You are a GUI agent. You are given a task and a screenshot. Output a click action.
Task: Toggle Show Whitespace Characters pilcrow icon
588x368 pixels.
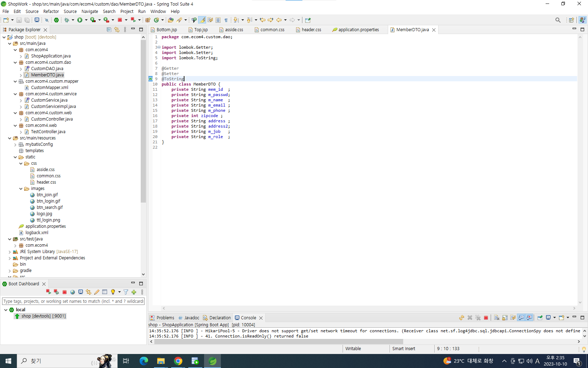[x=226, y=20]
